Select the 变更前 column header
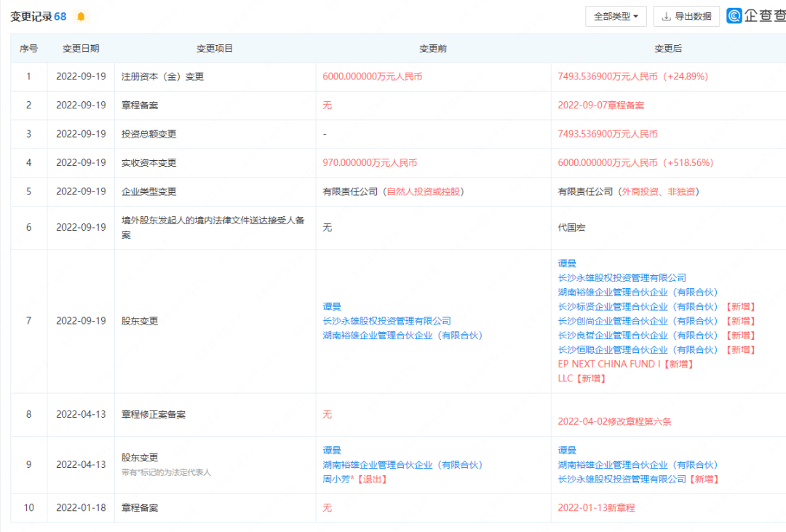 [x=432, y=49]
